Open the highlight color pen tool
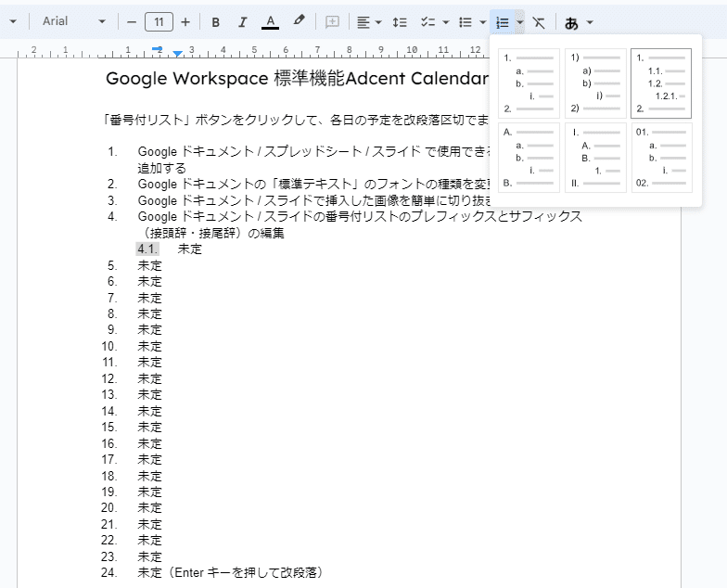Screen dimensions: 727x588 tap(299, 21)
